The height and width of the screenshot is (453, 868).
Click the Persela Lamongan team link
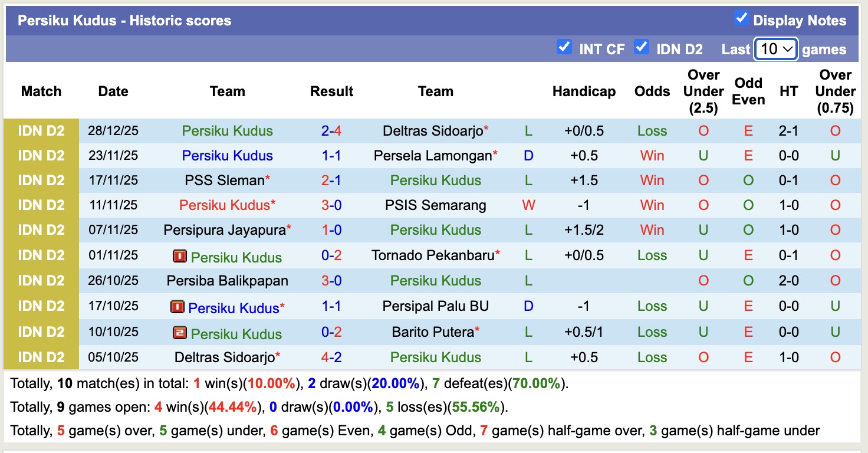click(x=431, y=155)
